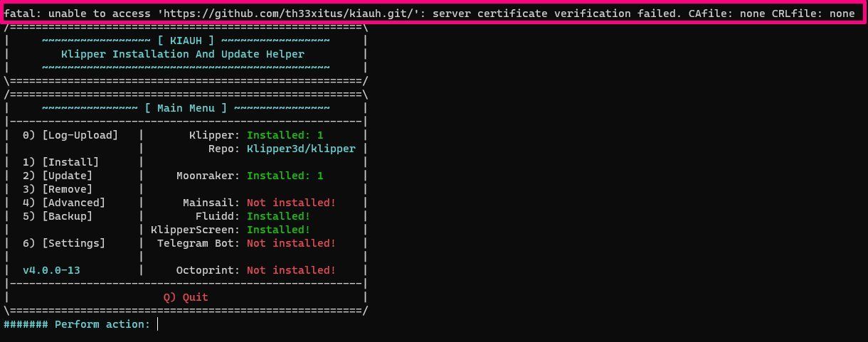Image resolution: width=868 pixels, height=342 pixels.
Task: Select the 3) [Remove] menu option
Action: pos(57,189)
